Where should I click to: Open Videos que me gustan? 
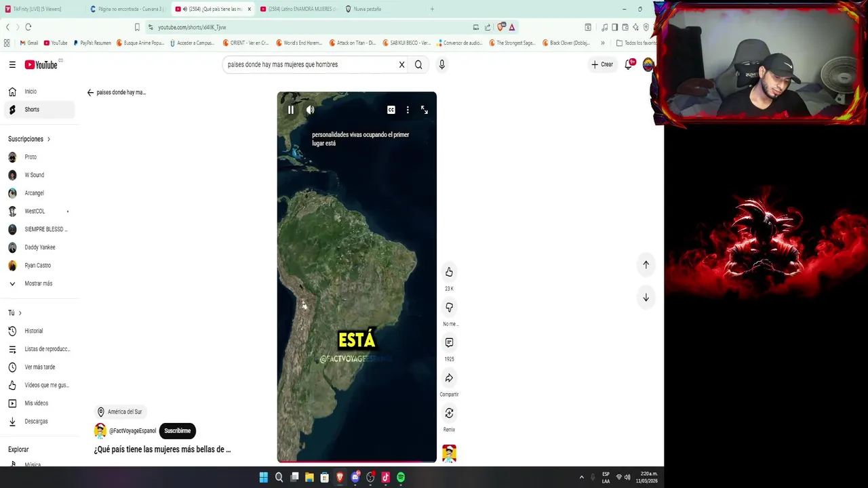39,385
